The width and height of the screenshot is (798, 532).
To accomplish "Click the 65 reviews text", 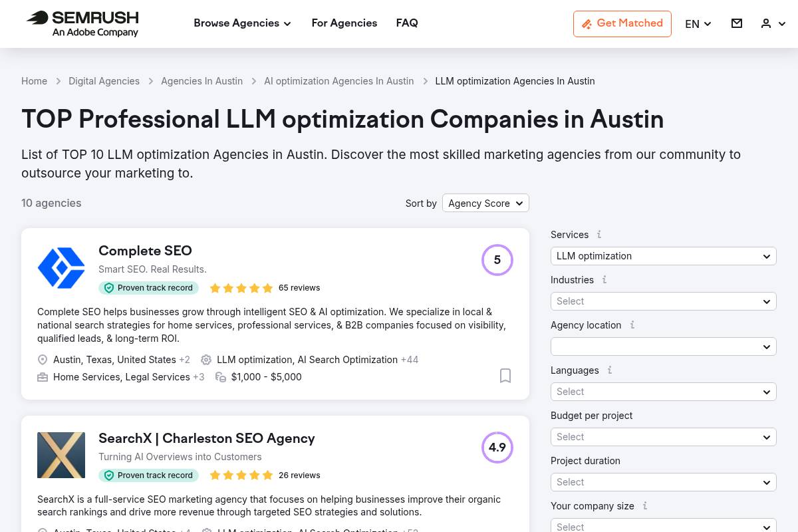I will 299,288.
